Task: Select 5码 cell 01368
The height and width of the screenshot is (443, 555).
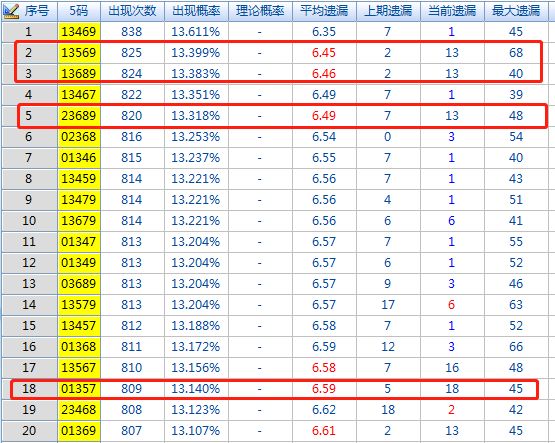Action: coord(79,347)
